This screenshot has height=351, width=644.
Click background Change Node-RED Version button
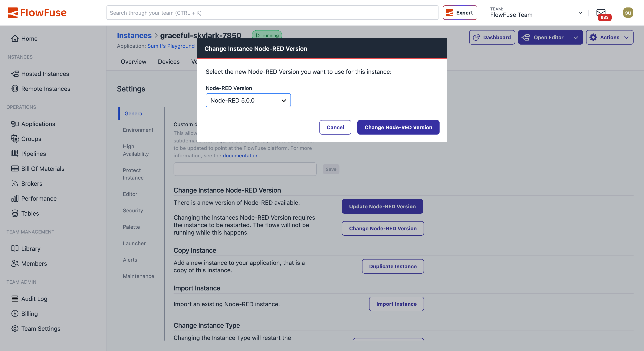coord(383,228)
